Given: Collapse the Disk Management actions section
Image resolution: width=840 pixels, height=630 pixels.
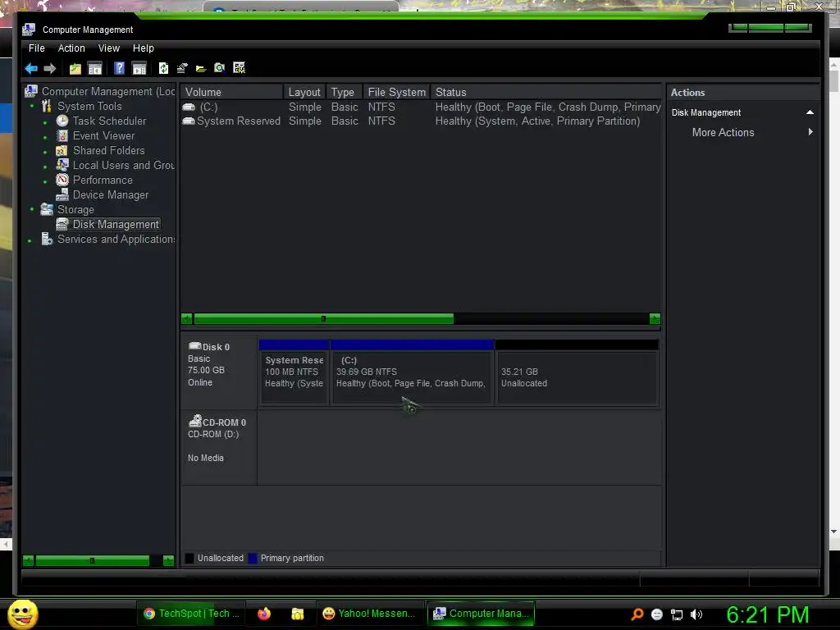Looking at the screenshot, I should click(x=810, y=112).
